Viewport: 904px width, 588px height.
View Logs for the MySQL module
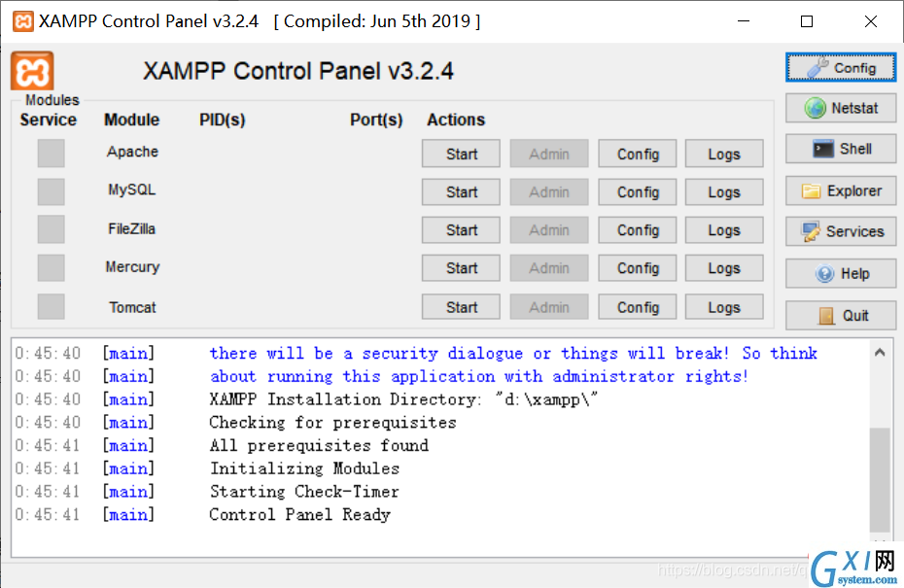(724, 192)
